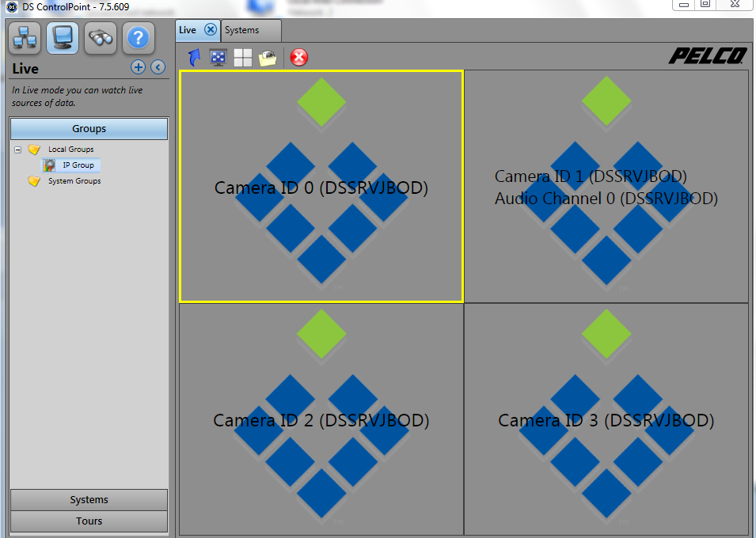Open the Tours accordion section
The height and width of the screenshot is (538, 756).
pyautogui.click(x=89, y=521)
